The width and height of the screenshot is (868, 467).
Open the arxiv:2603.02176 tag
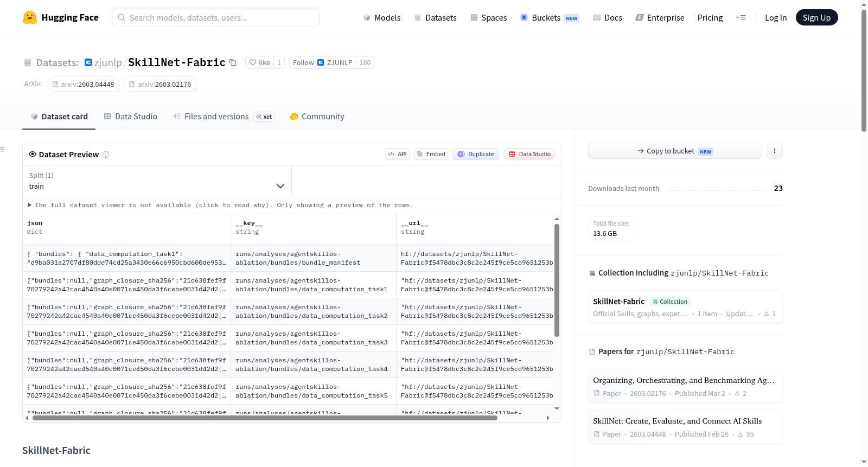click(160, 84)
